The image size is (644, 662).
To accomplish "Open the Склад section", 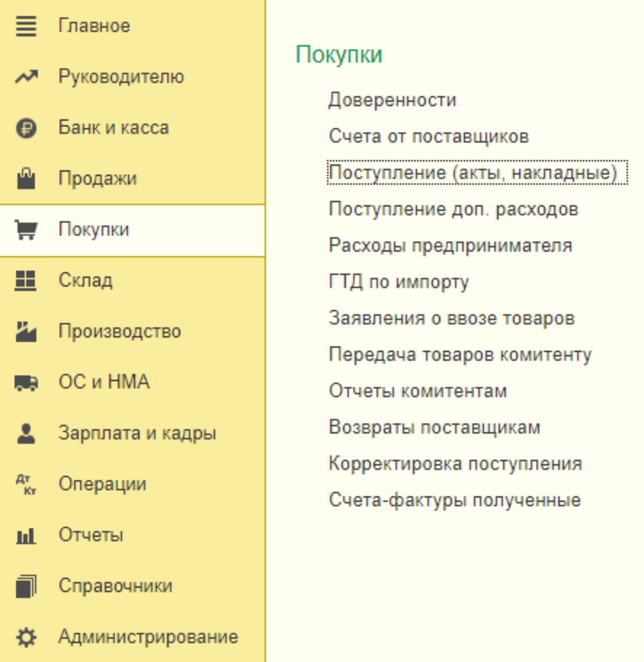I will tap(86, 280).
